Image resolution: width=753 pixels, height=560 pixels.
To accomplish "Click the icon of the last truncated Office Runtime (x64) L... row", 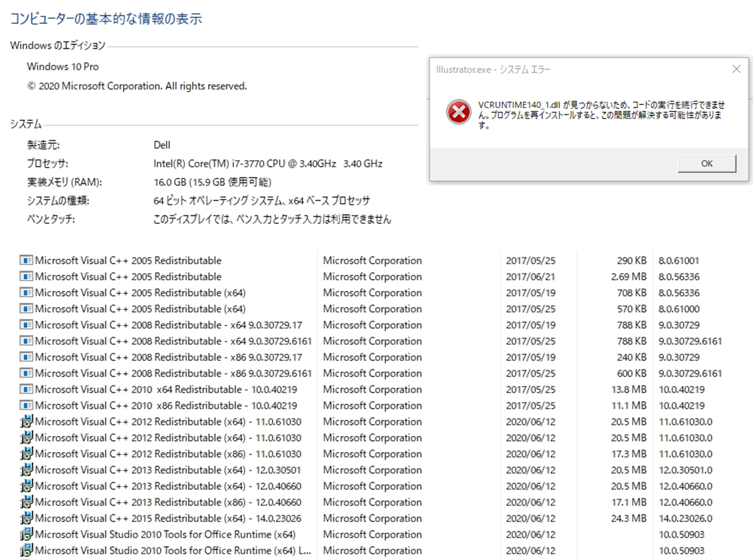I will (x=26, y=550).
